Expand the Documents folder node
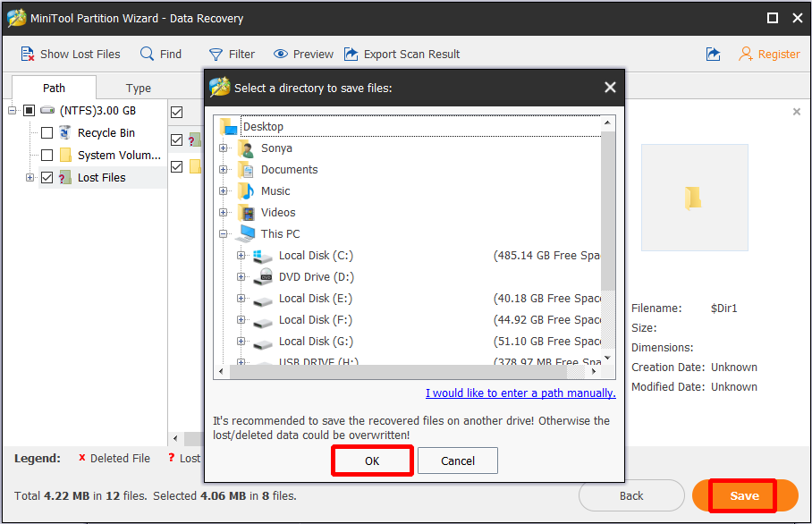812x524 pixels. coord(224,169)
